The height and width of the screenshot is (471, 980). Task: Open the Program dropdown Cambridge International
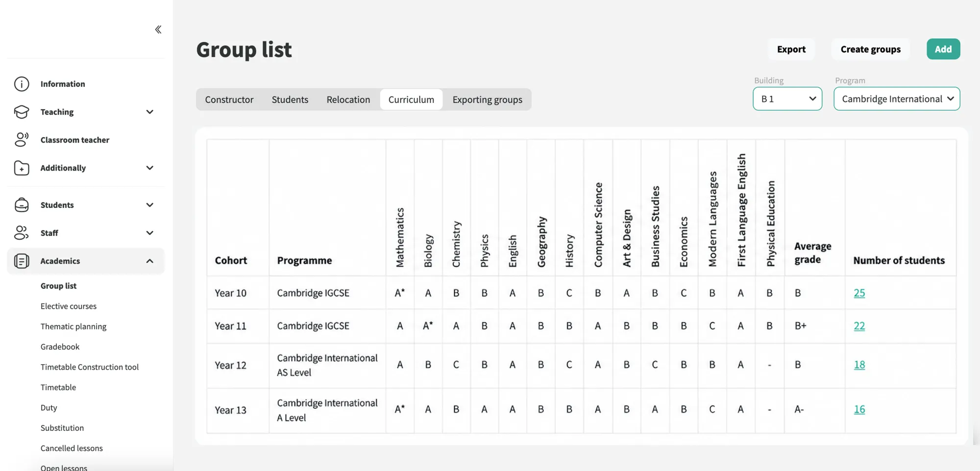coord(897,99)
